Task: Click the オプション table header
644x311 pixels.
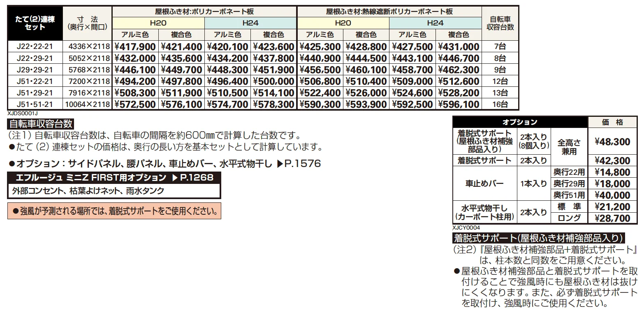Action: click(x=520, y=122)
